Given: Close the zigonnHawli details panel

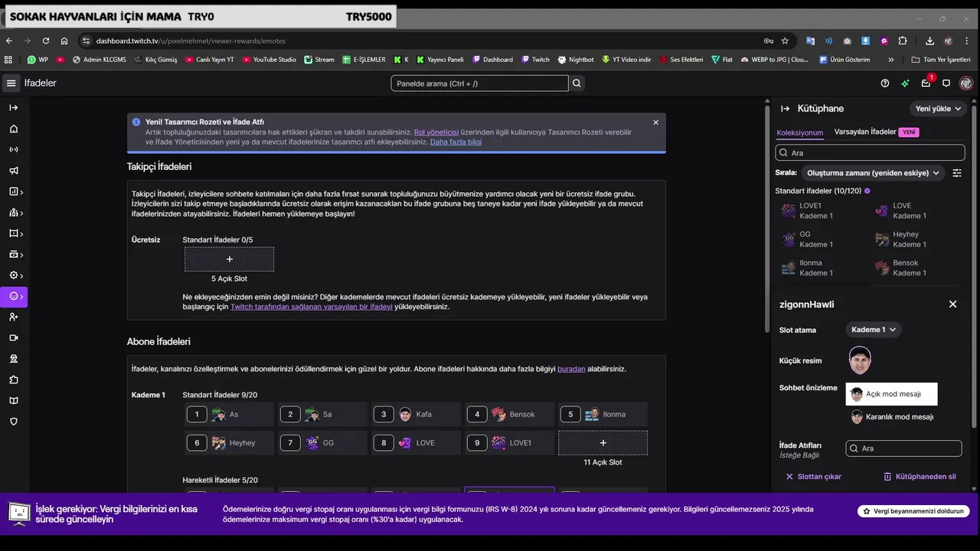Looking at the screenshot, I should point(952,305).
